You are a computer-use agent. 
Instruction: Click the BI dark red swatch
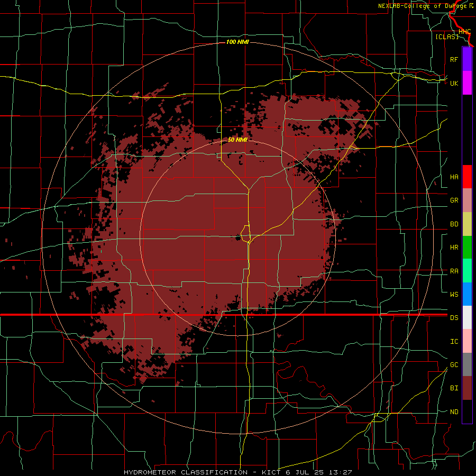coord(467,388)
